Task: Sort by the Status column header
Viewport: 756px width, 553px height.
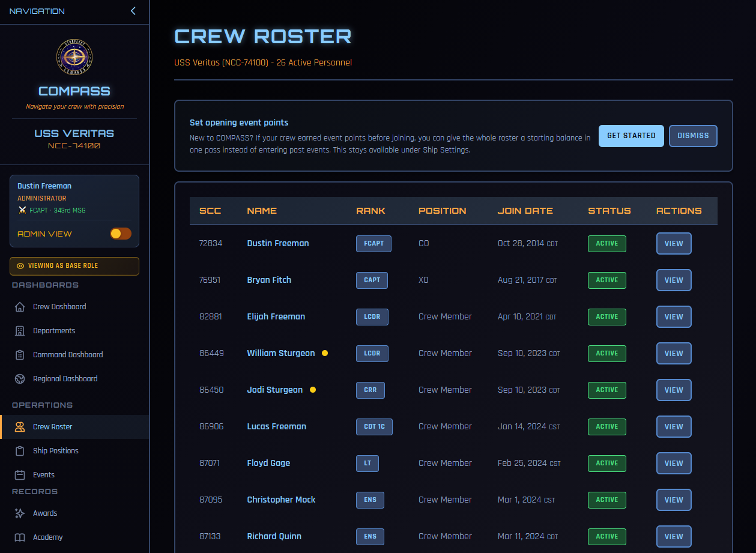Action: coord(609,211)
